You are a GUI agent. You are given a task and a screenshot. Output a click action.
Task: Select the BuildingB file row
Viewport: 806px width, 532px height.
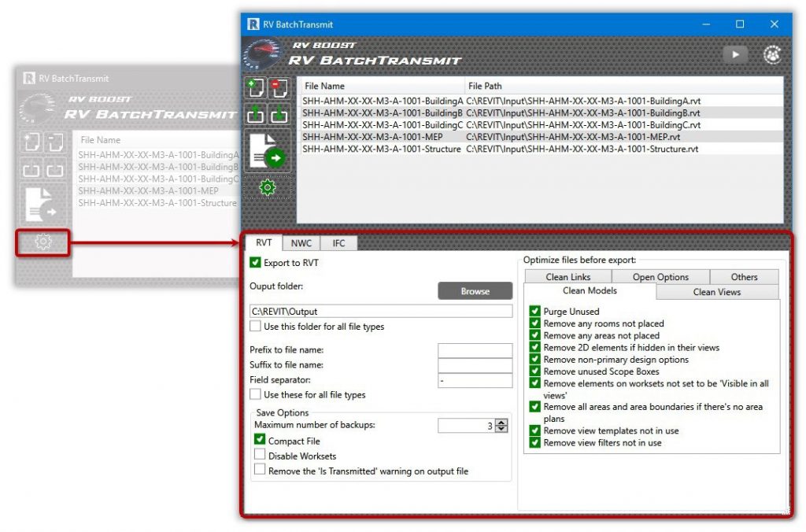coord(542,113)
